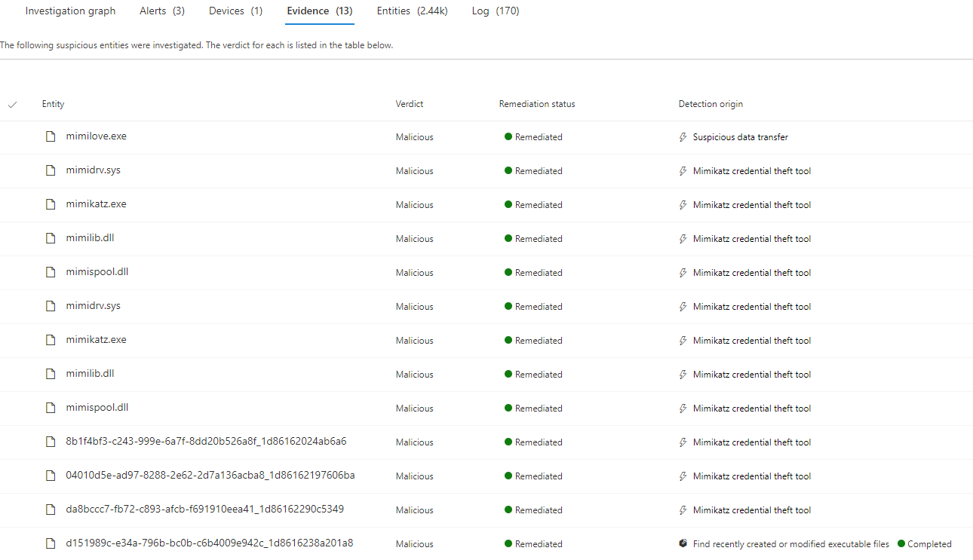Screen dimensions: 973x560
Task: Click the Remediation status column header
Action: 537,104
